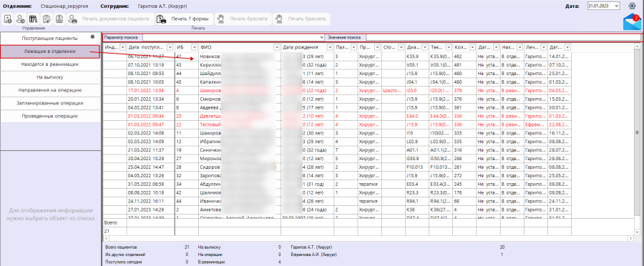Click diagnosis cell V05.1
The image size is (644, 266).
coord(417,65)
